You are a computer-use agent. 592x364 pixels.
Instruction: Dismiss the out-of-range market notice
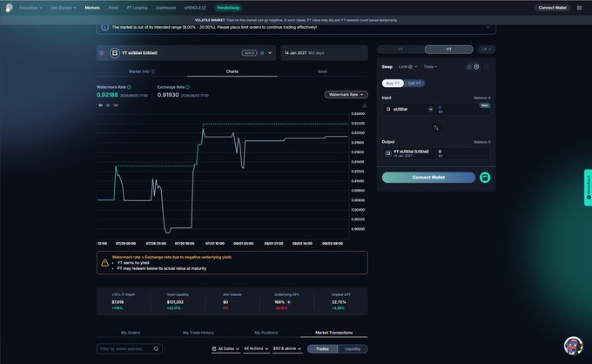pyautogui.click(x=488, y=27)
